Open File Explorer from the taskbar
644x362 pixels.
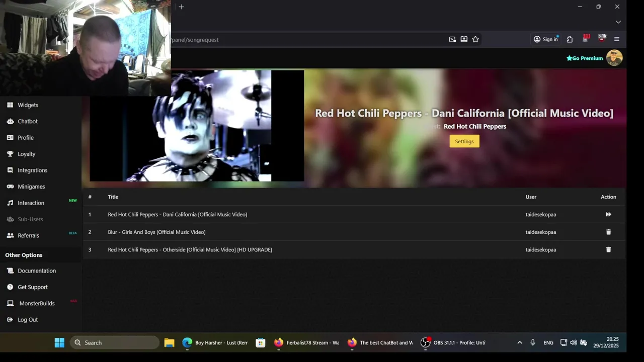point(170,342)
